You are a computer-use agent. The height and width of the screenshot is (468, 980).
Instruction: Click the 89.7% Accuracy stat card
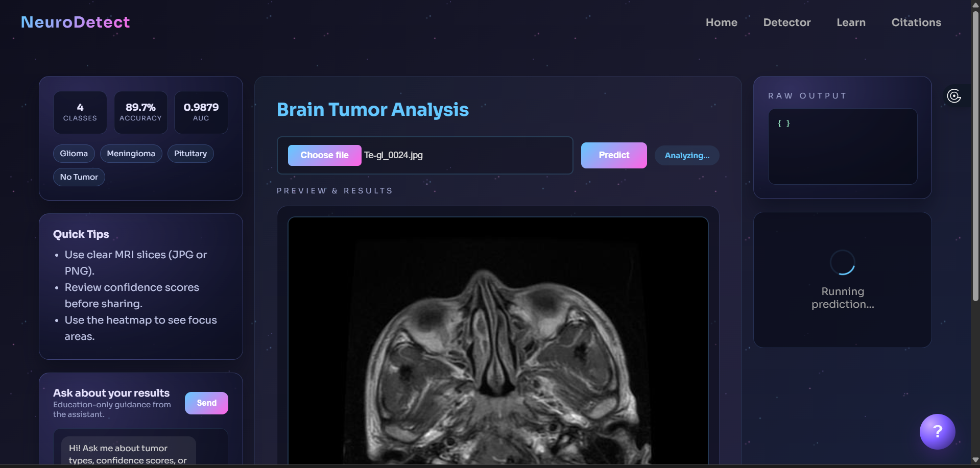(x=140, y=112)
